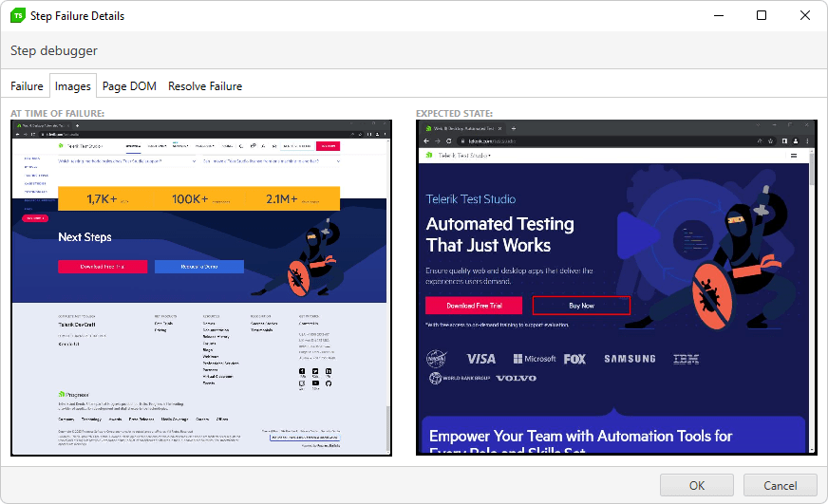Switch to the Failure tab
Screen dimensions: 828x504
(27, 86)
